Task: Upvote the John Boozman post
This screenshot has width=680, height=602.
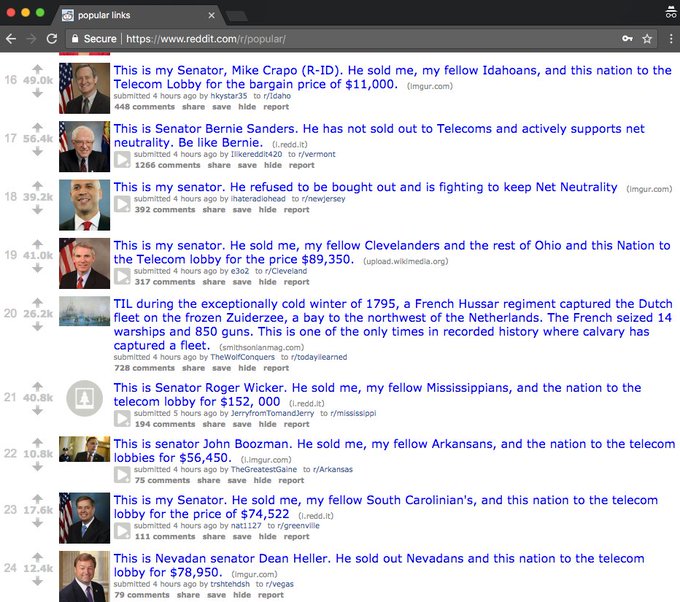Action: click(x=38, y=442)
